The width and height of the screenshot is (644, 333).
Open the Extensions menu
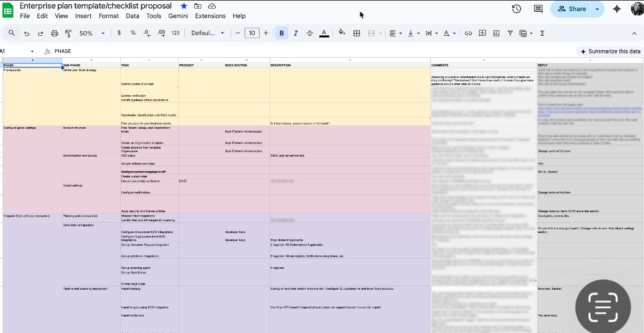coord(210,16)
